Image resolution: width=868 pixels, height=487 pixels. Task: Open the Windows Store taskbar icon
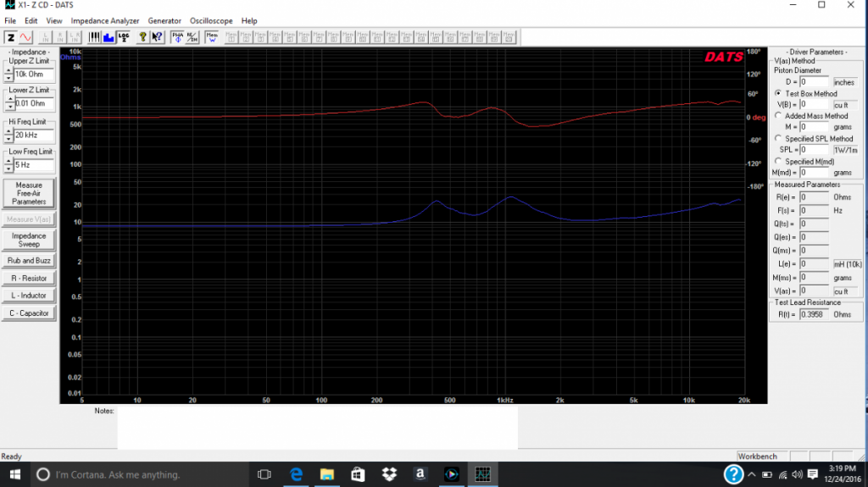(359, 475)
